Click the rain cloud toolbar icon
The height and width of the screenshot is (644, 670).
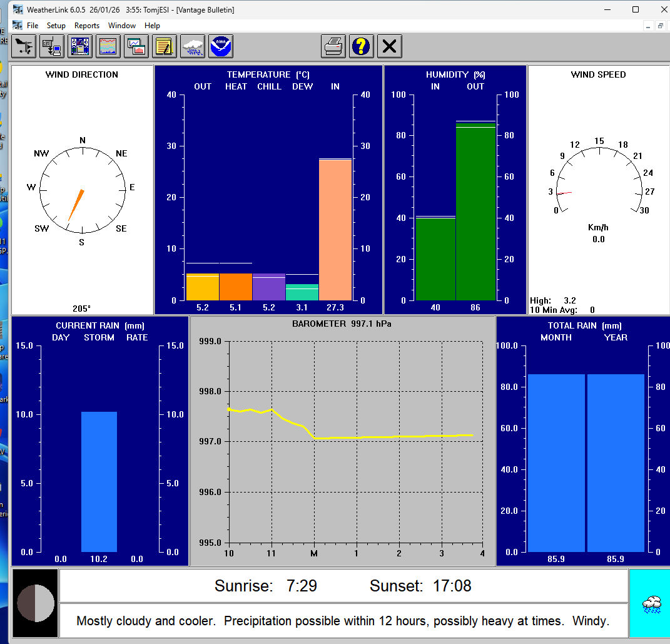click(x=192, y=46)
